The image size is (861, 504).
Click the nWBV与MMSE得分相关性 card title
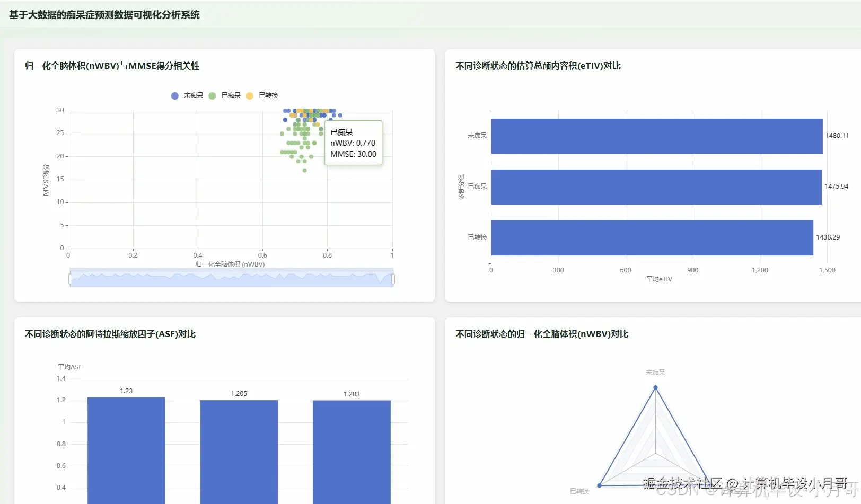112,66
